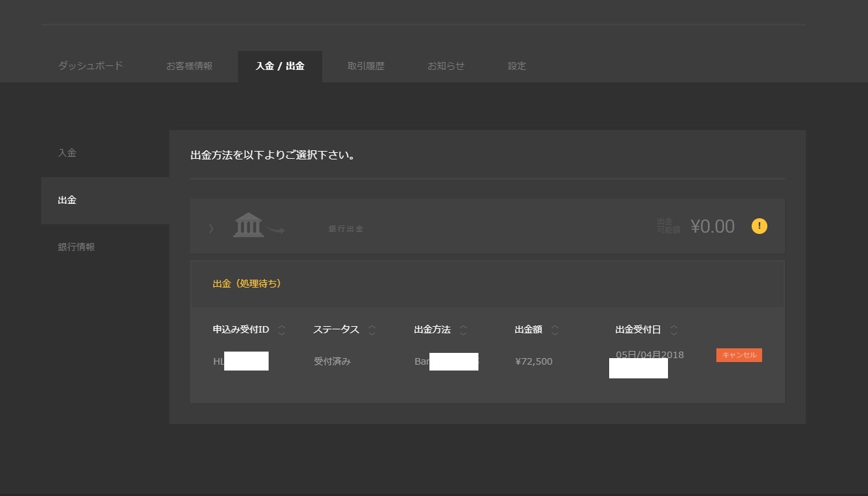The height and width of the screenshot is (496, 868).
Task: Click the 受付済み status cell
Action: [x=332, y=361]
